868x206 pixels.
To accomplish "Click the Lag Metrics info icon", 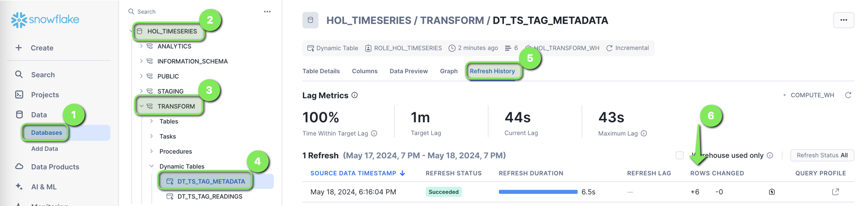I will point(355,95).
